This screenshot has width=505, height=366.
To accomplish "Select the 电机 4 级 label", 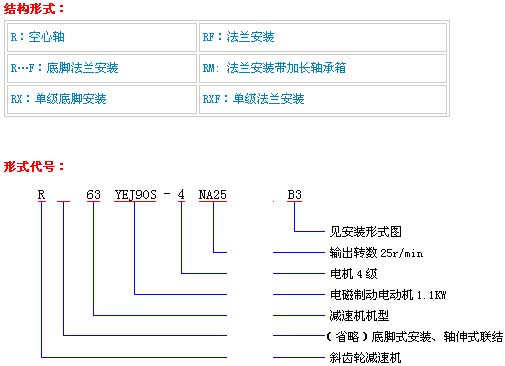I will [353, 274].
